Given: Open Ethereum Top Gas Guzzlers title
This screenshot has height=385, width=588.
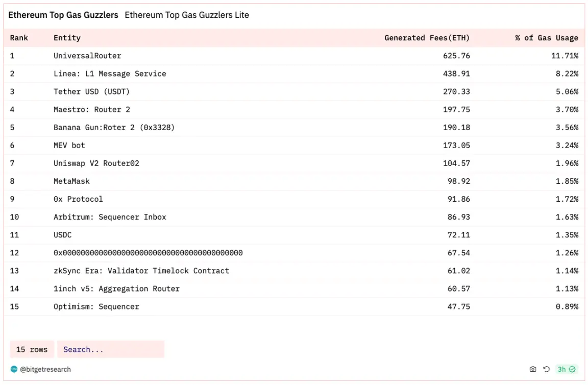Looking at the screenshot, I should click(63, 15).
